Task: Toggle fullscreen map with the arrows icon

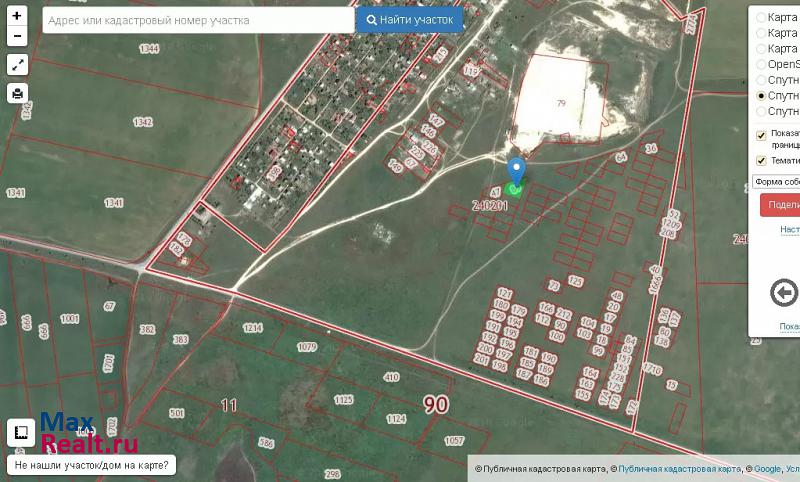Action: [17, 65]
